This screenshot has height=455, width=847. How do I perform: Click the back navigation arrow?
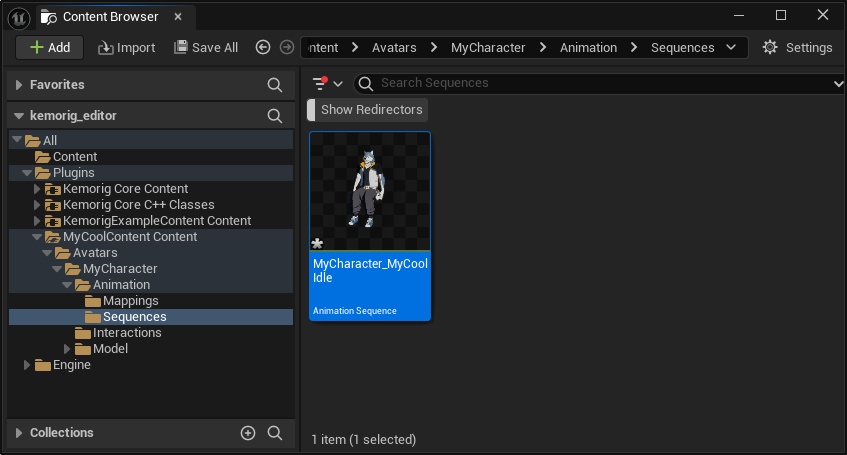[263, 47]
